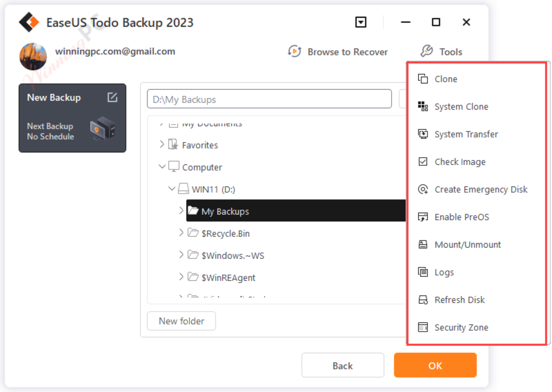This screenshot has width=552, height=392.
Task: Click the Tools wrench icon
Action: coord(426,51)
